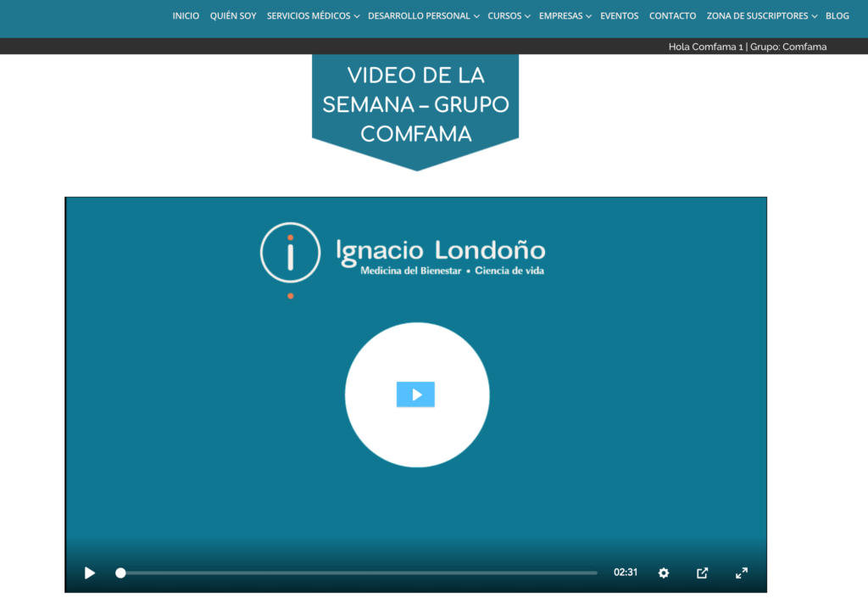Open the CURSOS menu
The height and width of the screenshot is (598, 868).
tap(504, 16)
